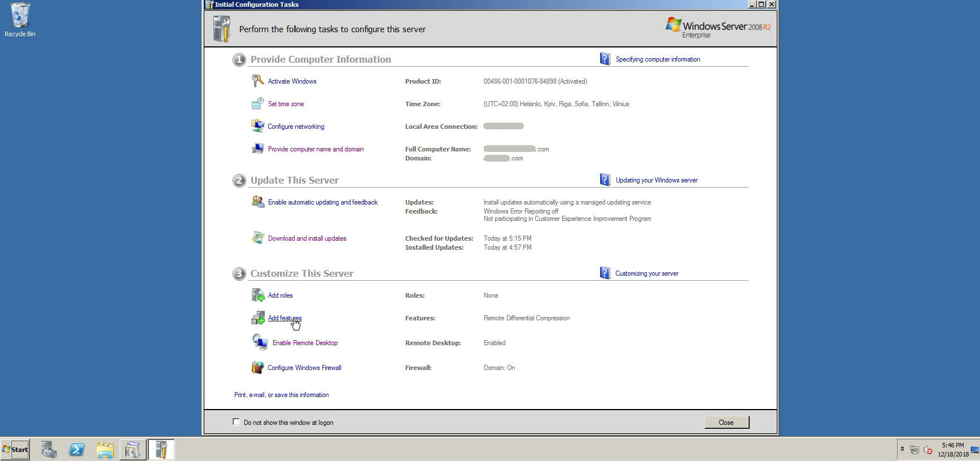Open Provide computer name and domain link
This screenshot has height=461, width=980.
pyautogui.click(x=316, y=149)
